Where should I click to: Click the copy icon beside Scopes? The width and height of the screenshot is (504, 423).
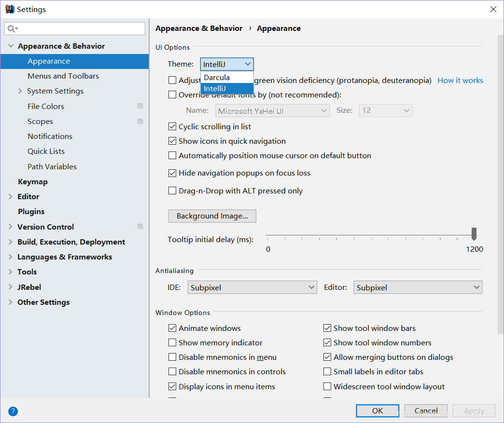point(140,121)
